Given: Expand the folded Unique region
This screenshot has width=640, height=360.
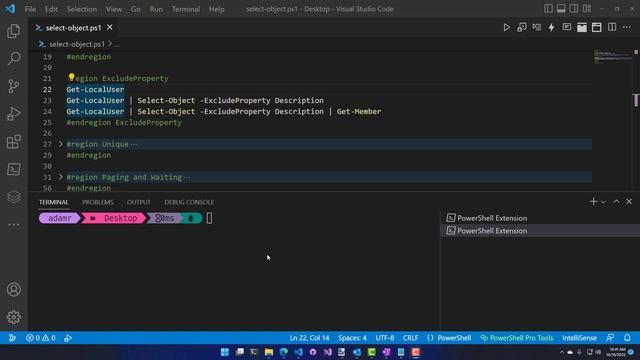Looking at the screenshot, I should [x=60, y=144].
